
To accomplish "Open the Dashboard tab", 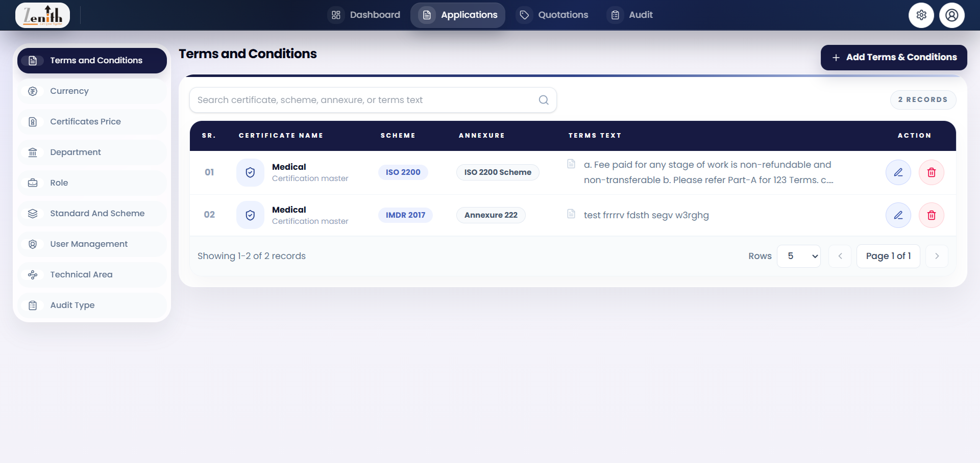I will (364, 15).
